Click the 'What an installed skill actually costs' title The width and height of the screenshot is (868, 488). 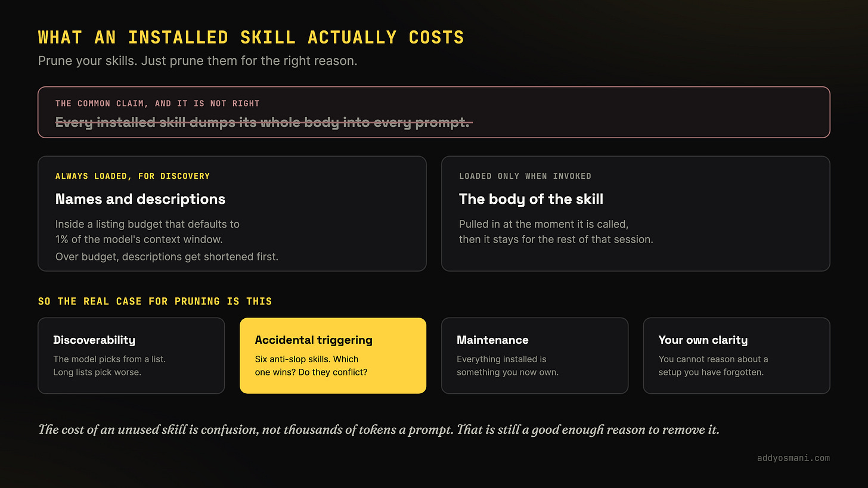pyautogui.click(x=251, y=38)
